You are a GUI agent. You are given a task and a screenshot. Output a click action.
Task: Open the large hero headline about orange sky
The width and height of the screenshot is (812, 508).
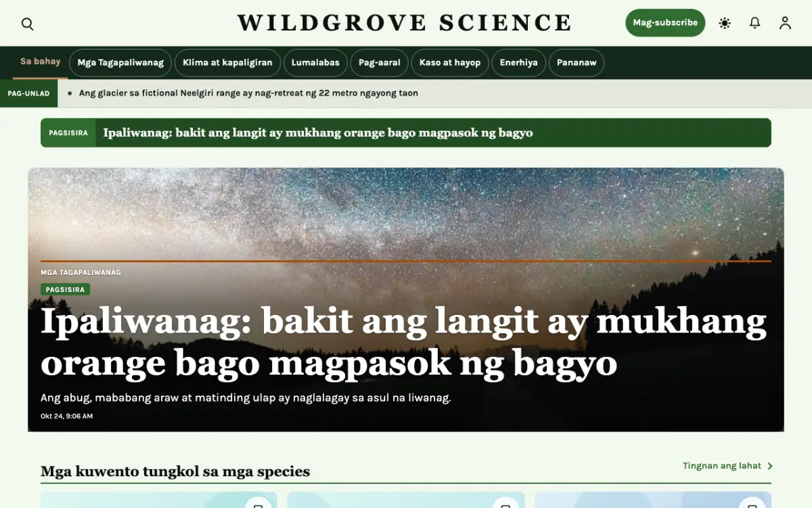403,342
